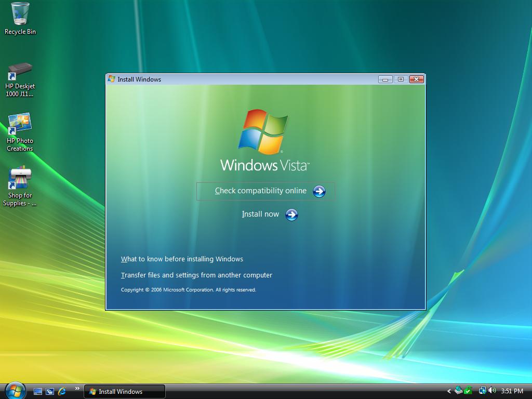This screenshot has width=532, height=399.
Task: Minimize the Install Windows window
Action: (385, 79)
